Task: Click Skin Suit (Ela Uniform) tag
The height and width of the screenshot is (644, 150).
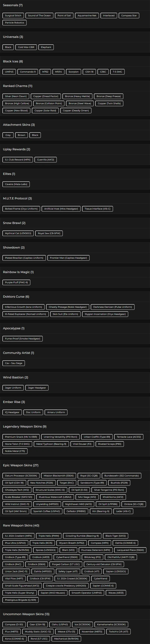Action: (x=65, y=314)
